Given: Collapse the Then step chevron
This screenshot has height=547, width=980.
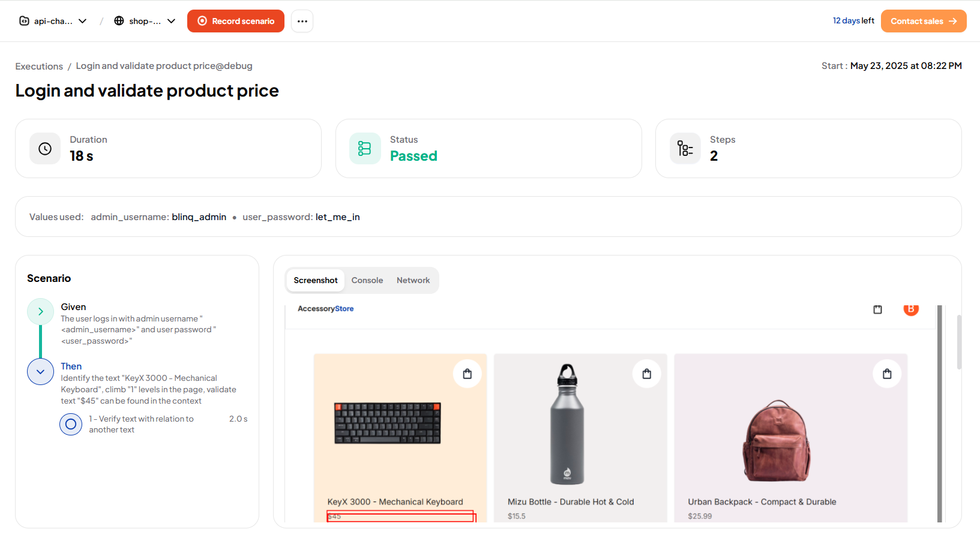Looking at the screenshot, I should pos(40,372).
